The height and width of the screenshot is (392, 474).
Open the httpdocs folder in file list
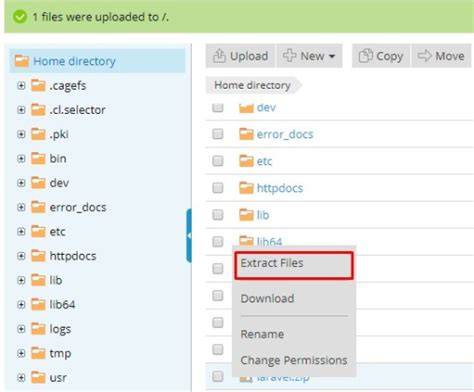280,188
